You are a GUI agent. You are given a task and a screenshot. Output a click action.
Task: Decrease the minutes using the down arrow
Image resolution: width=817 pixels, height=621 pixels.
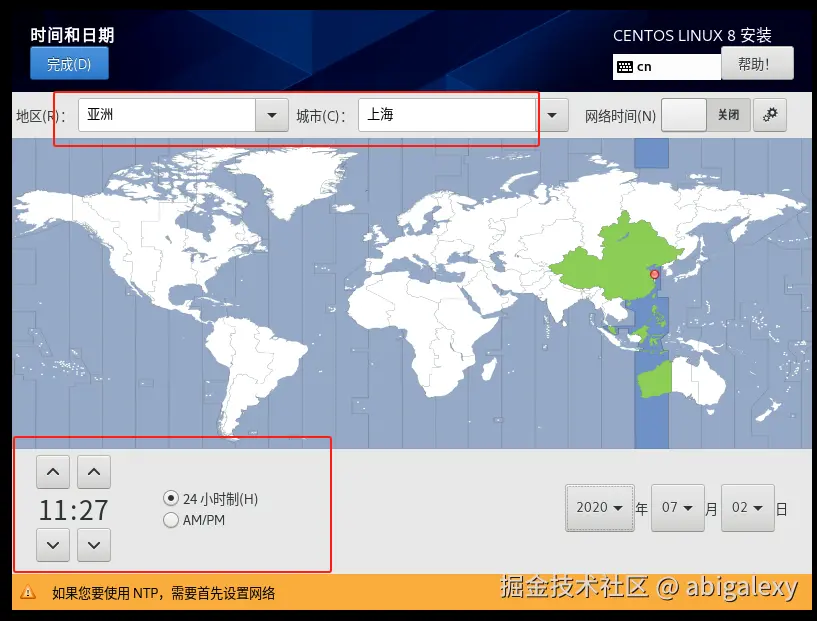(94, 545)
